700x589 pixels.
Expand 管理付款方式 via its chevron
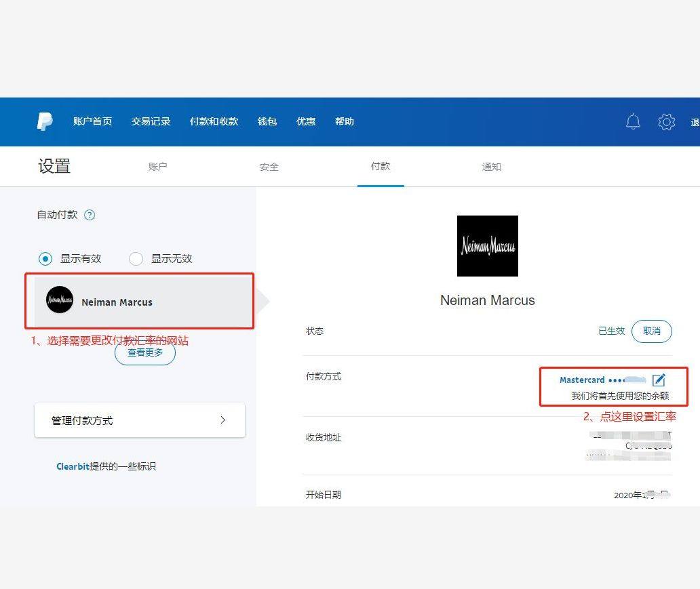tap(223, 420)
